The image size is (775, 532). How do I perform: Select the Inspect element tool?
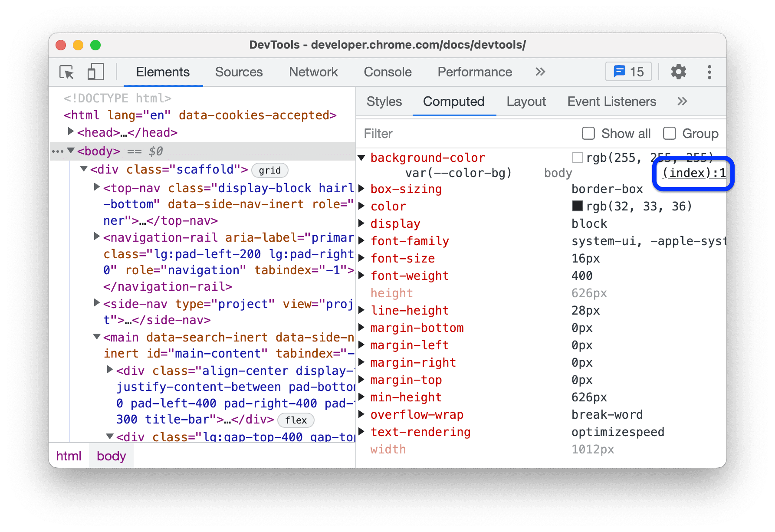pos(66,72)
